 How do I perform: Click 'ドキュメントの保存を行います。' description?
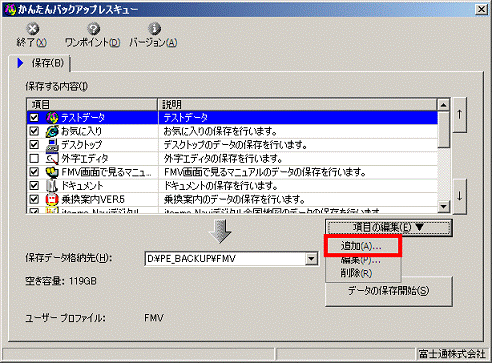pyautogui.click(x=221, y=186)
